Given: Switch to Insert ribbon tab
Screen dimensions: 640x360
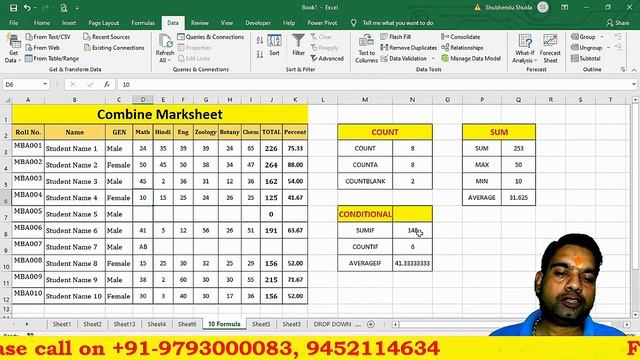Looking at the screenshot, I should [x=69, y=23].
